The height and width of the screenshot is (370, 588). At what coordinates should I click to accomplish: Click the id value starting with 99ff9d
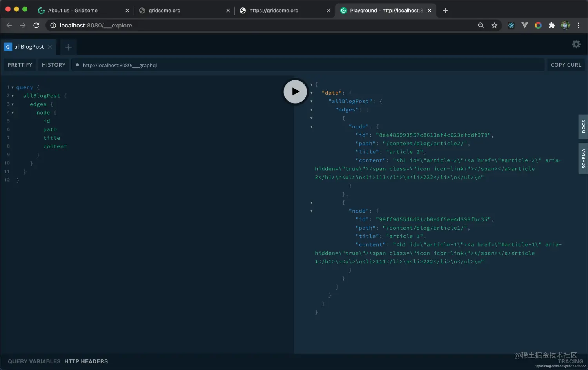coord(433,219)
